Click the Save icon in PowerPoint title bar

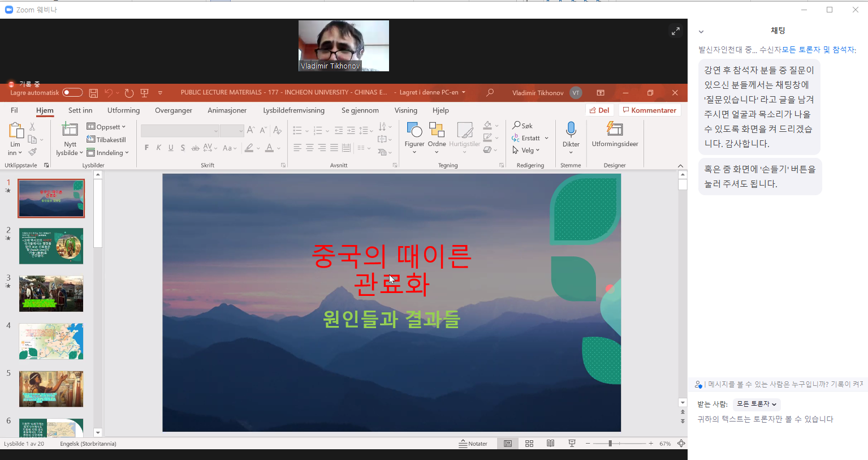pyautogui.click(x=94, y=93)
